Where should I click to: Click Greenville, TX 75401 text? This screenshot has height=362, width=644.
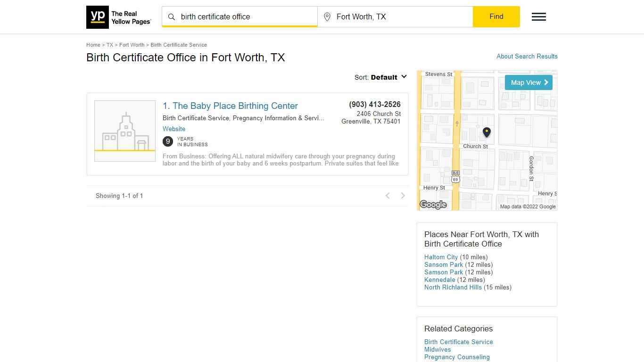(x=371, y=121)
